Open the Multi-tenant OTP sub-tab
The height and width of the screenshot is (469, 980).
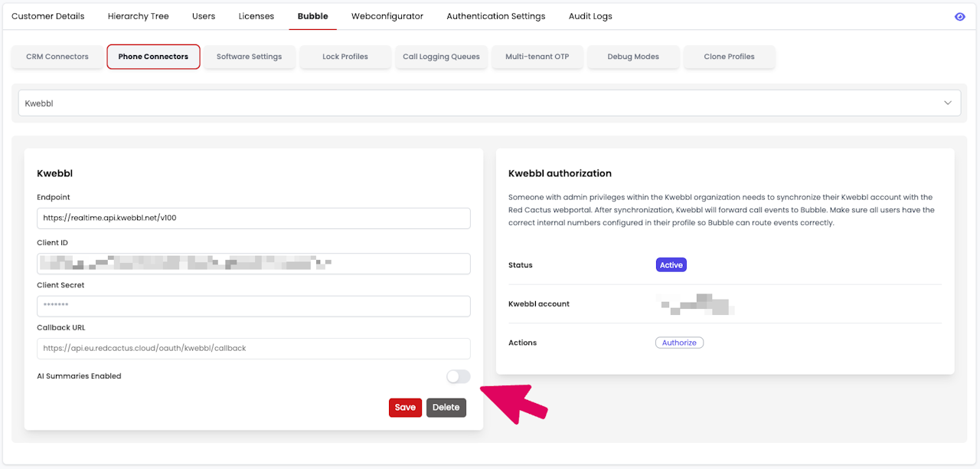coord(537,57)
